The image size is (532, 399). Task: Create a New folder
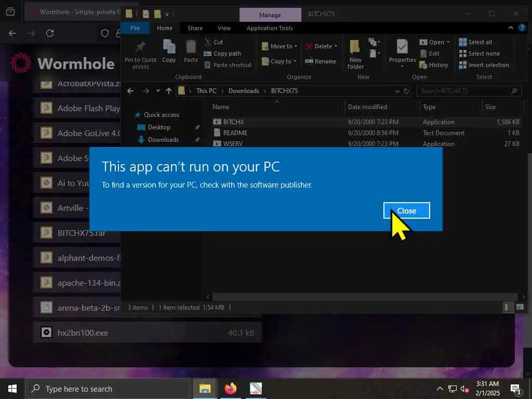355,55
